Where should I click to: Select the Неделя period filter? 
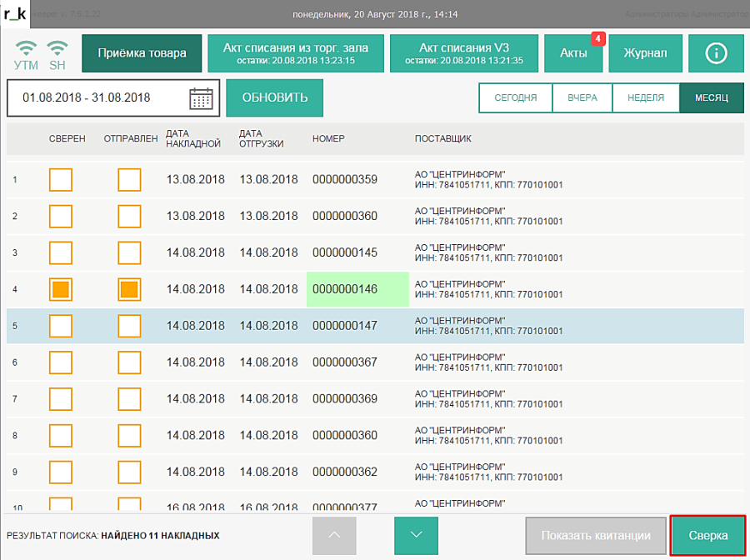coord(646,98)
